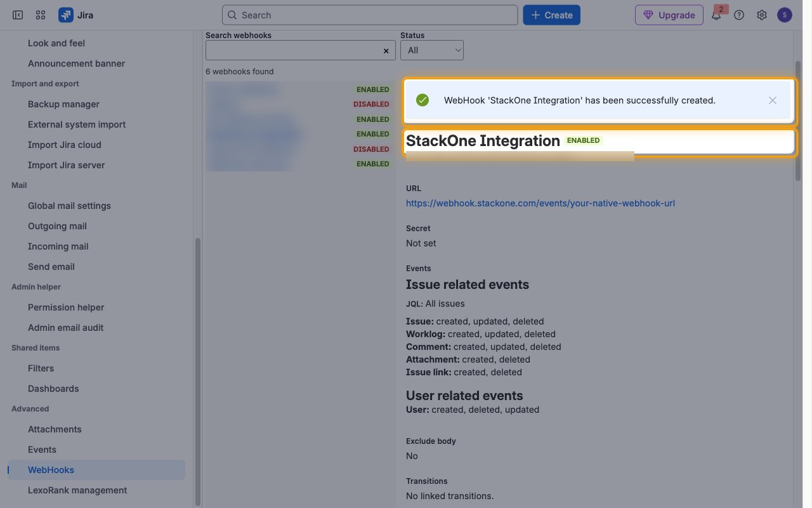Open External system import

click(x=77, y=124)
